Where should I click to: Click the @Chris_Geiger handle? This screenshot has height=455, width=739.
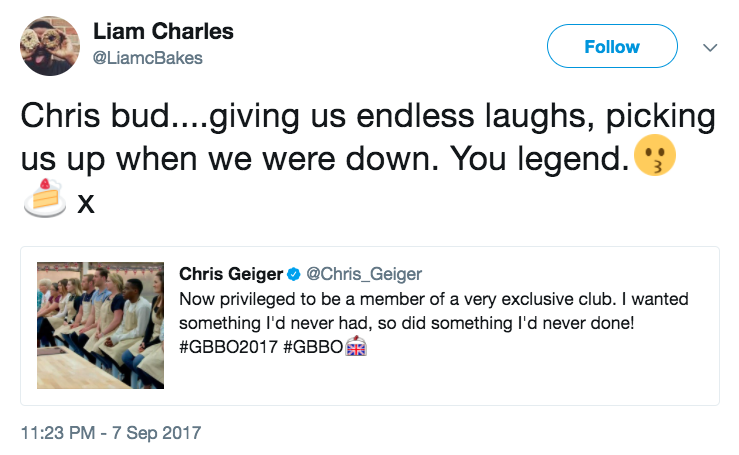pos(363,274)
